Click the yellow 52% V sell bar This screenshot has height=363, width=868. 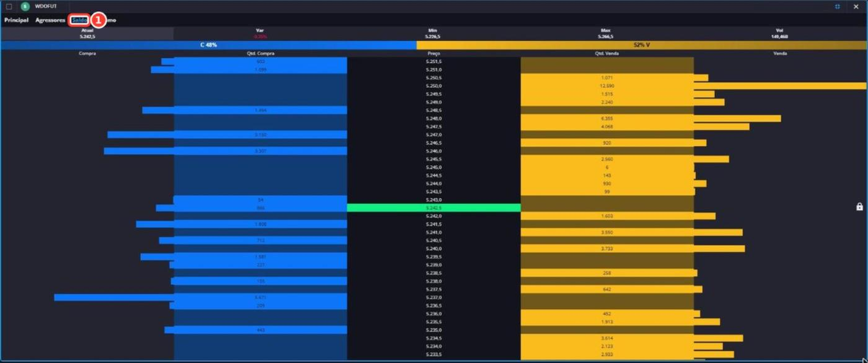642,45
